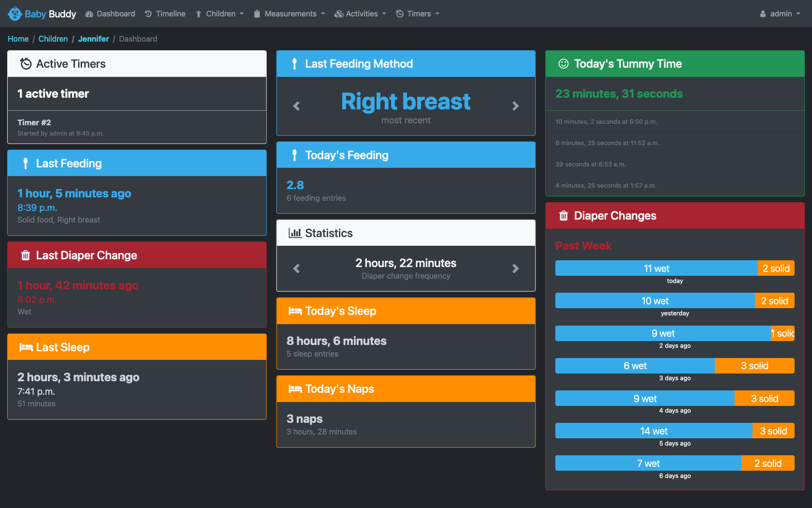Click '2 hours, 3 minutes ago' sleep text
812x508 pixels.
click(78, 377)
